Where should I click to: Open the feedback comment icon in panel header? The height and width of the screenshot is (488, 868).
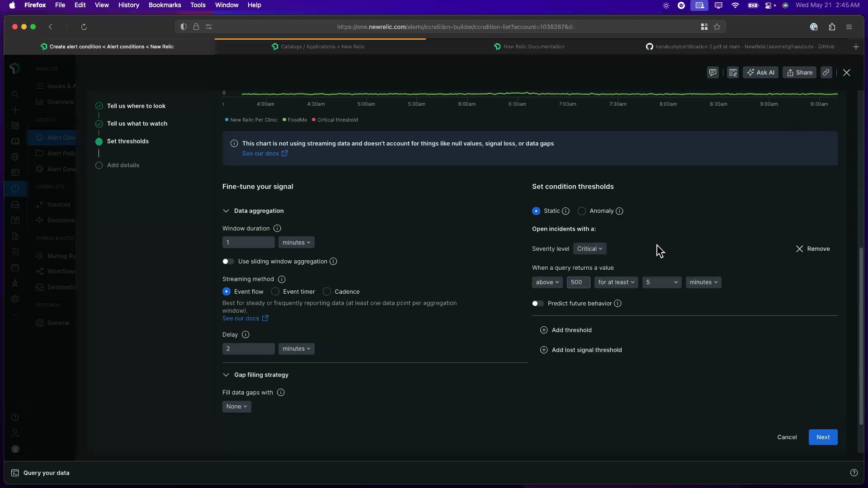712,73
